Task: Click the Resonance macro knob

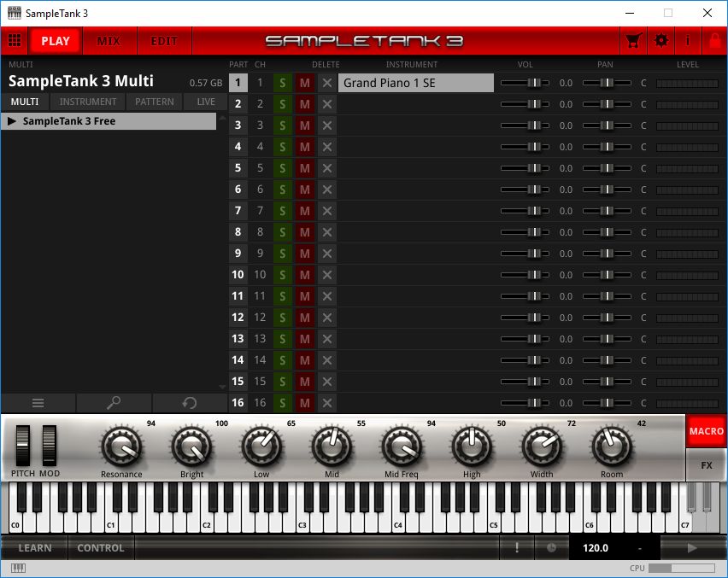Action: [121, 447]
